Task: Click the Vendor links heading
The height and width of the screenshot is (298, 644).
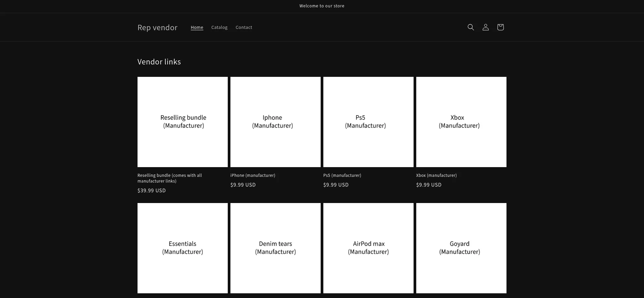Action: (x=159, y=62)
